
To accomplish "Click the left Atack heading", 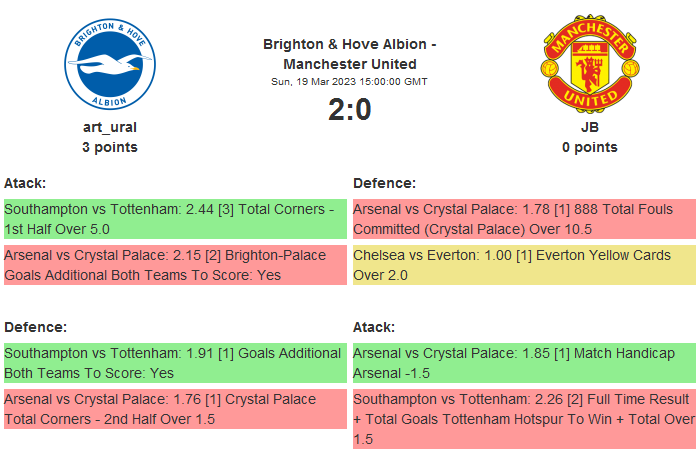I will 25,183.
